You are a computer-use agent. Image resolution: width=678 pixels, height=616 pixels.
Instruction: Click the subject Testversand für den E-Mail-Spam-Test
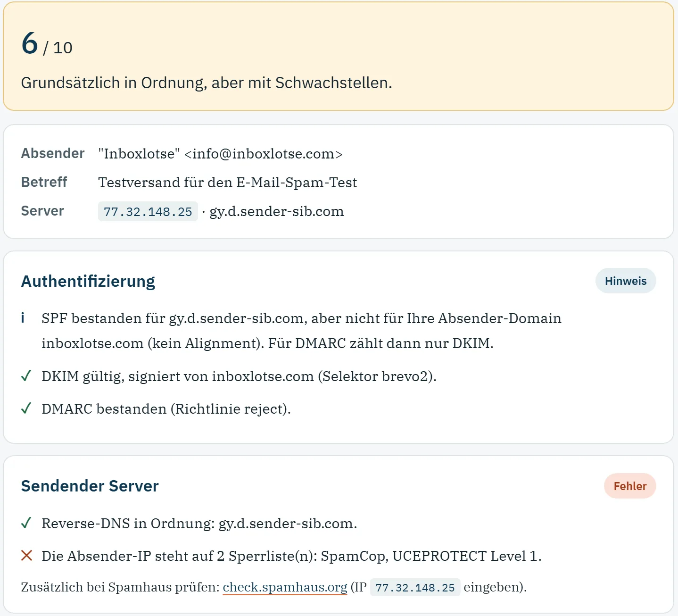coord(227,183)
